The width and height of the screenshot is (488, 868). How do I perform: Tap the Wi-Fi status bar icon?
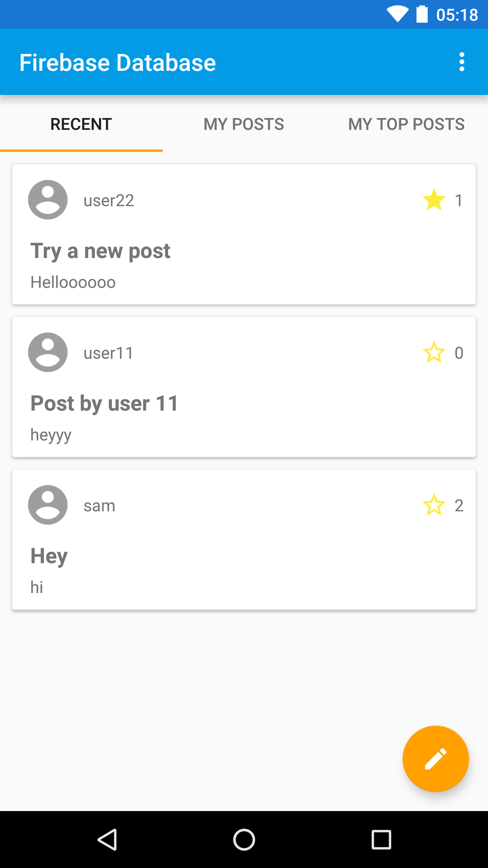tap(398, 14)
